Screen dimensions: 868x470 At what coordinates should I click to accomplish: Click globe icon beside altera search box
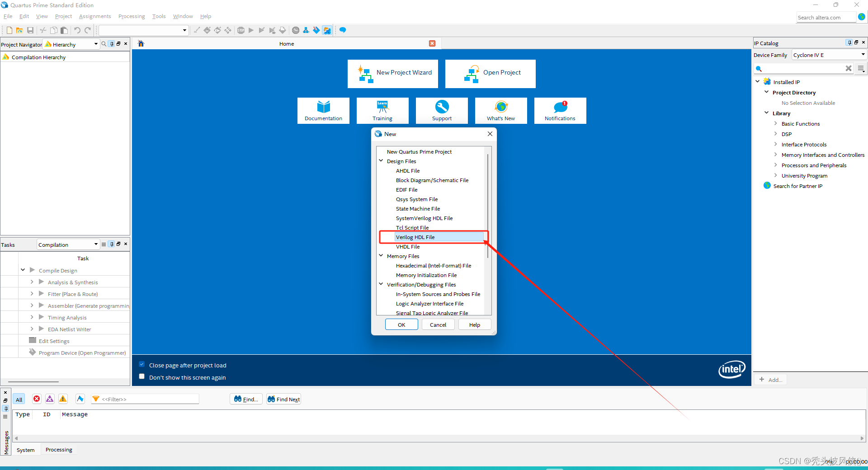click(x=862, y=17)
